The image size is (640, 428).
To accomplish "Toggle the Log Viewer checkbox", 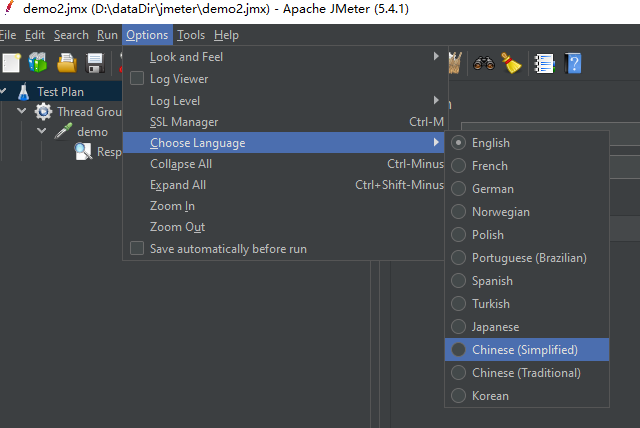I will tap(137, 78).
